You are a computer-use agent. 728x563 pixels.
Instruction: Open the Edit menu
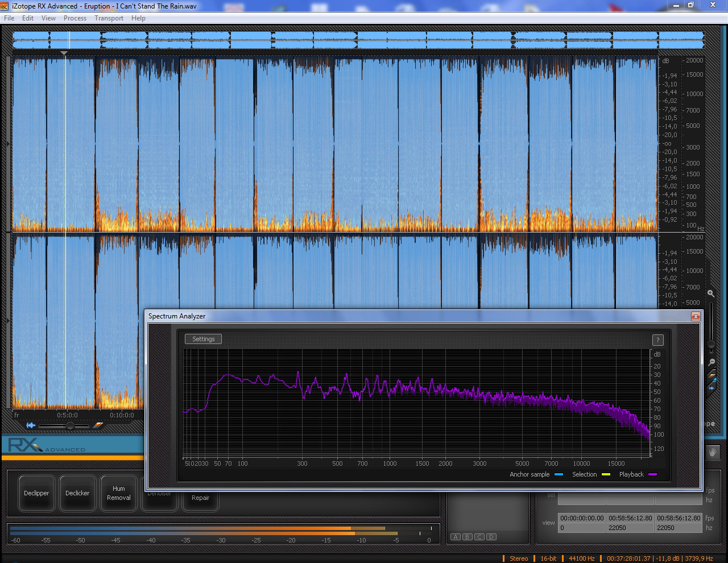[x=28, y=18]
